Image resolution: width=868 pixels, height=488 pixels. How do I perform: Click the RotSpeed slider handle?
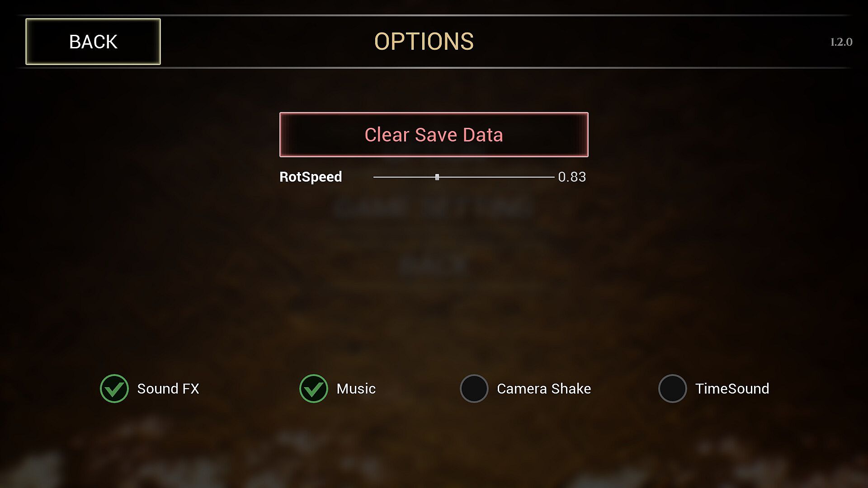(437, 177)
